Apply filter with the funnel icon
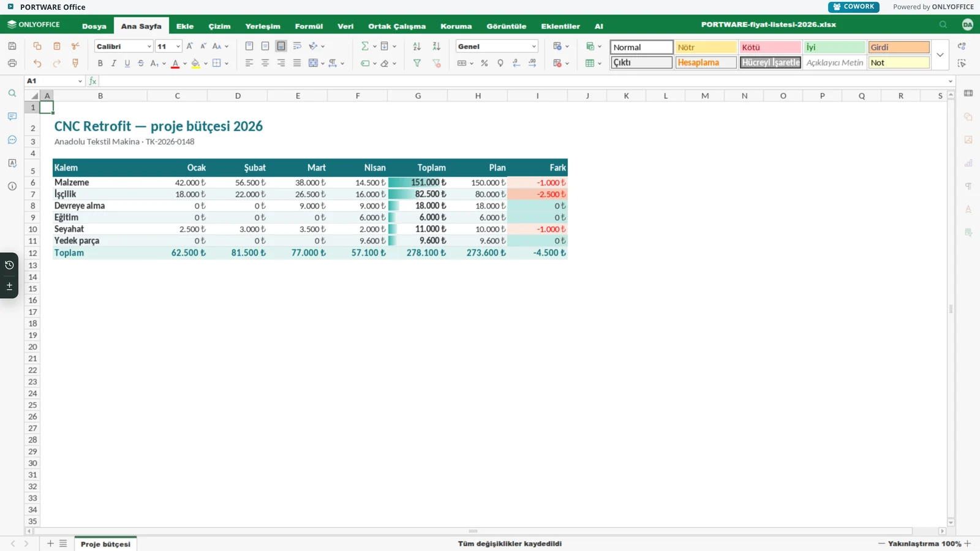 [x=417, y=63]
